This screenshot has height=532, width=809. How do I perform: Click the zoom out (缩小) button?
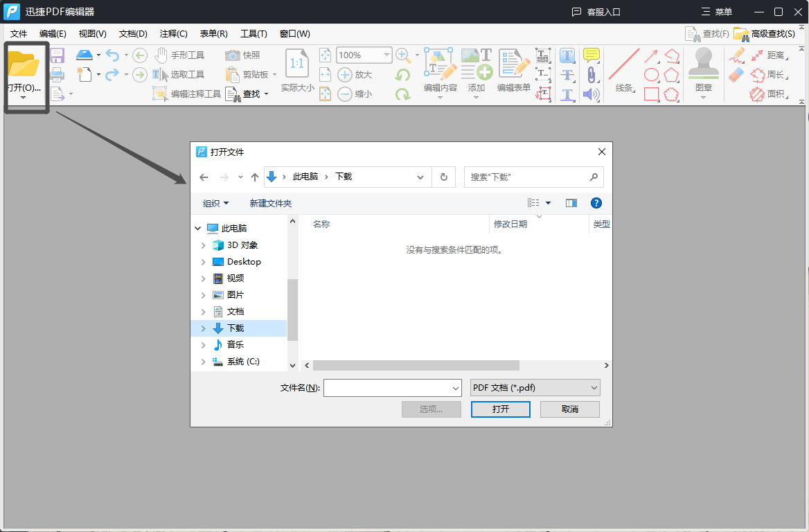(355, 94)
